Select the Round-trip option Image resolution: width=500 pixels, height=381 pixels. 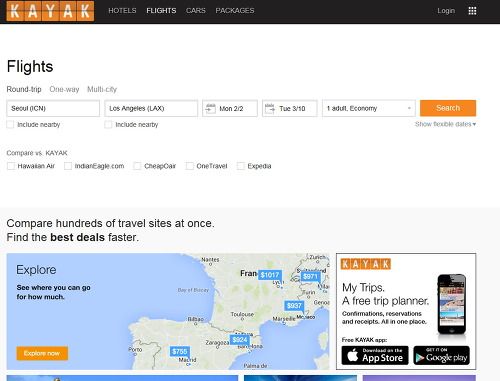(24, 89)
